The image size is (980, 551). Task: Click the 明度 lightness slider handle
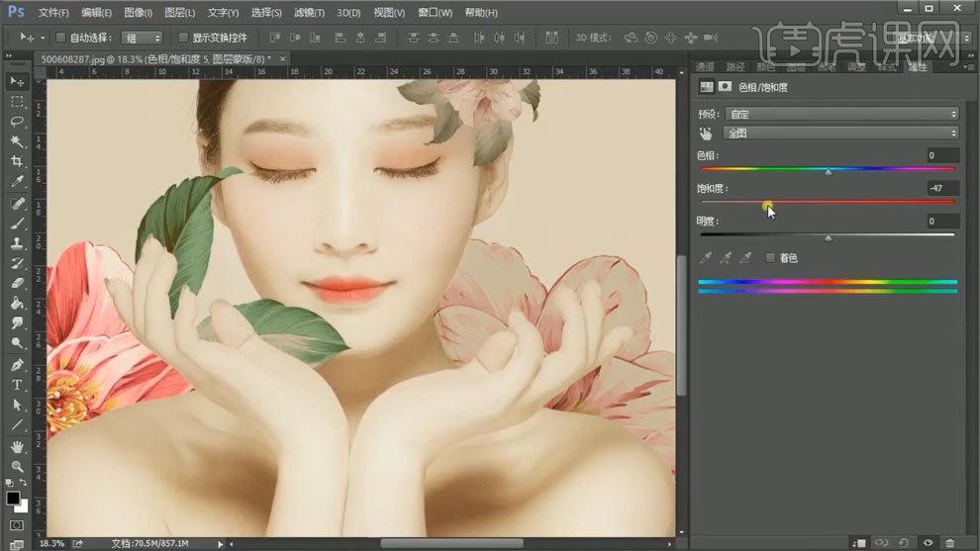(828, 237)
